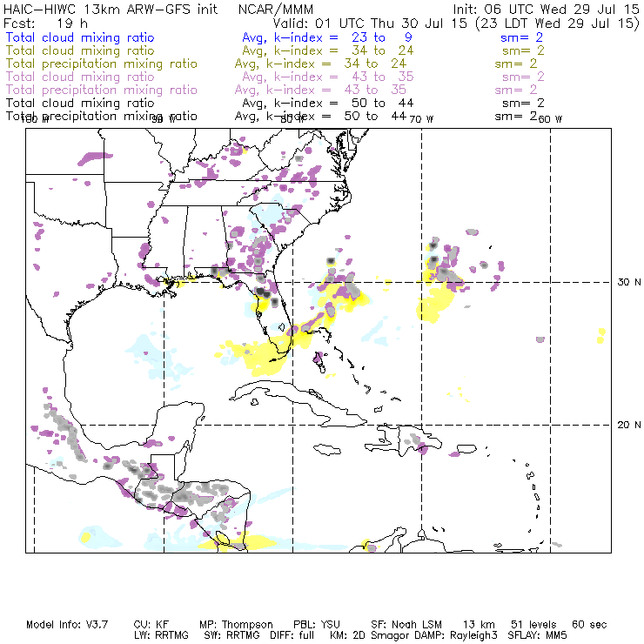644x644 pixels.
Task: Click the olive "Total precipitation mixing ratio" legend
Action: click(x=102, y=64)
